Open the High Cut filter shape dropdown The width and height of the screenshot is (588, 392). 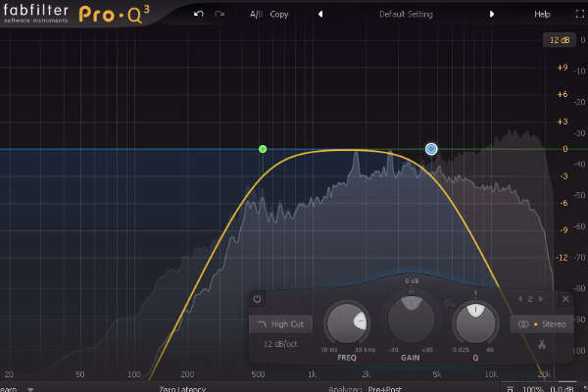[280, 323]
